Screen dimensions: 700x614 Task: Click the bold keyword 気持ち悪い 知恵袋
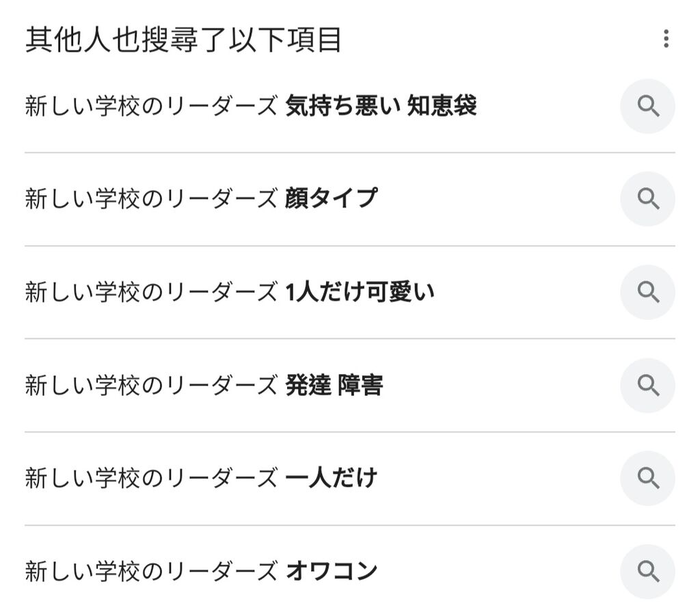tap(381, 106)
